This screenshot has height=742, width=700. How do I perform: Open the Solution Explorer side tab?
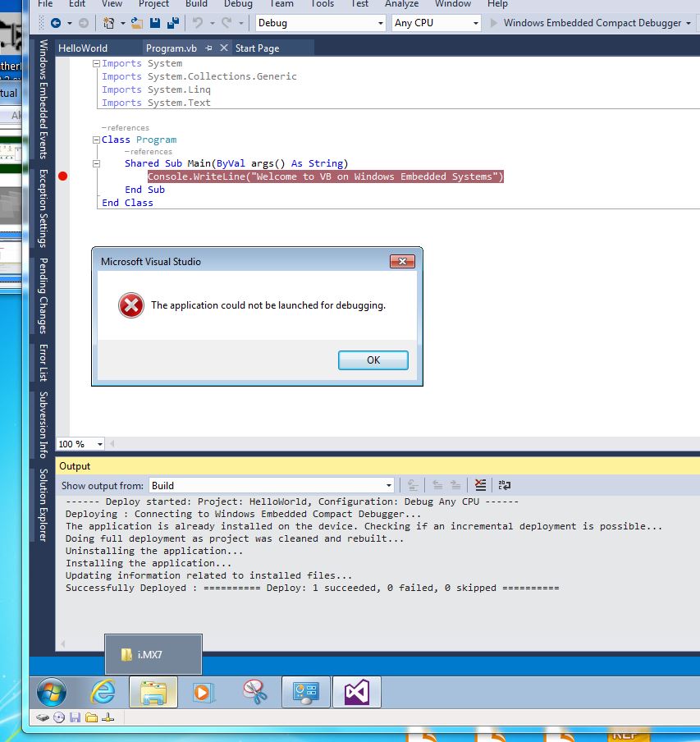(x=43, y=505)
